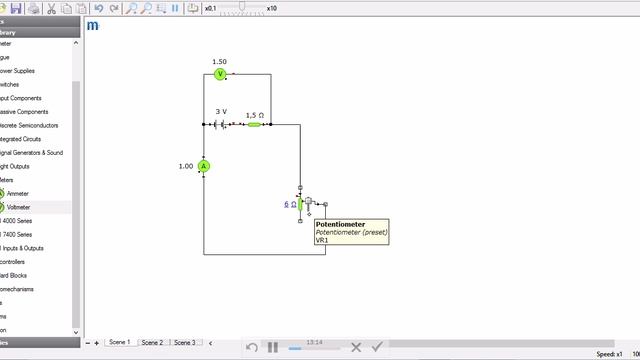
Task: Select the 3 V battery symbol
Action: [x=220, y=124]
